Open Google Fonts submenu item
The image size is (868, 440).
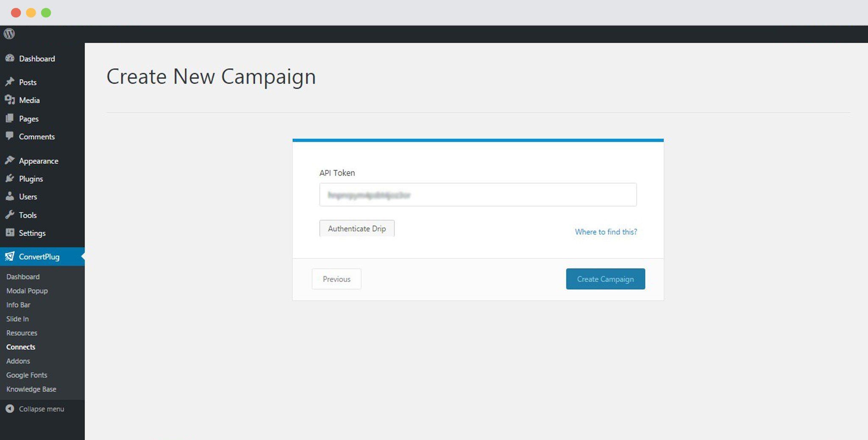27,375
